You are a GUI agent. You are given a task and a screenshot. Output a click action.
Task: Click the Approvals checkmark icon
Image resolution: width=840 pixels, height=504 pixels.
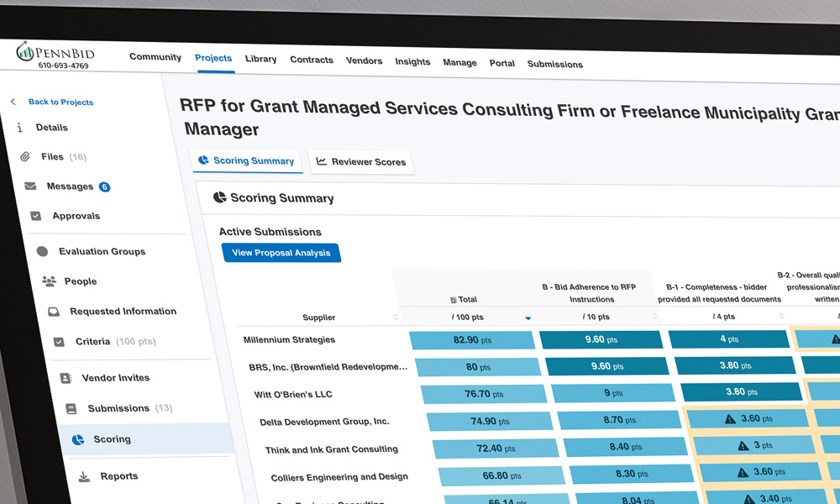tap(35, 216)
